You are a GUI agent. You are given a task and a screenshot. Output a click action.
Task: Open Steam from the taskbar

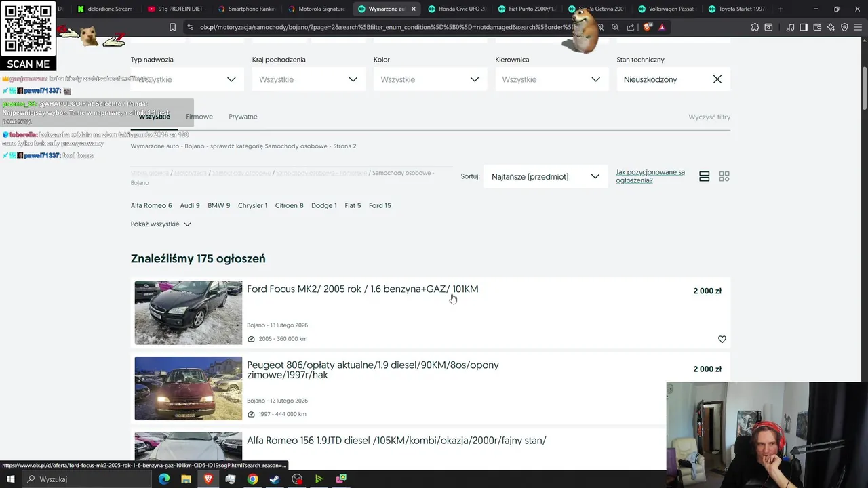[275, 479]
